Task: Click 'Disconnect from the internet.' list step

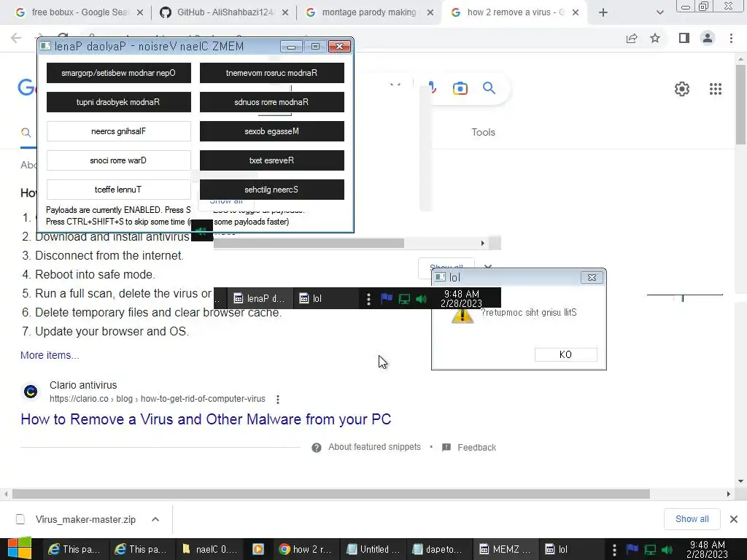Action: (109, 256)
